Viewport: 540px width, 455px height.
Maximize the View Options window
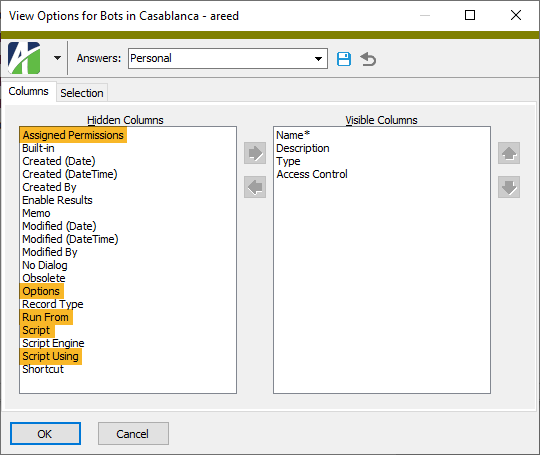470,15
